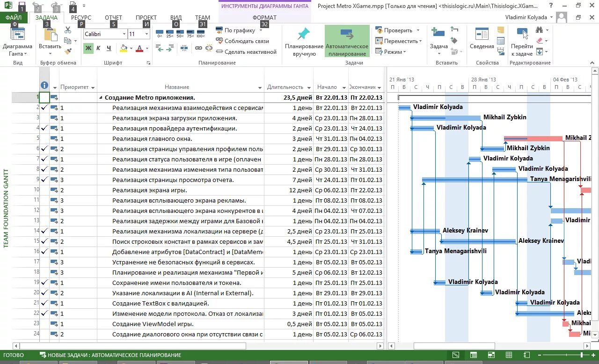
Task: Open the Calibri font name dropdown
Action: 124,34
